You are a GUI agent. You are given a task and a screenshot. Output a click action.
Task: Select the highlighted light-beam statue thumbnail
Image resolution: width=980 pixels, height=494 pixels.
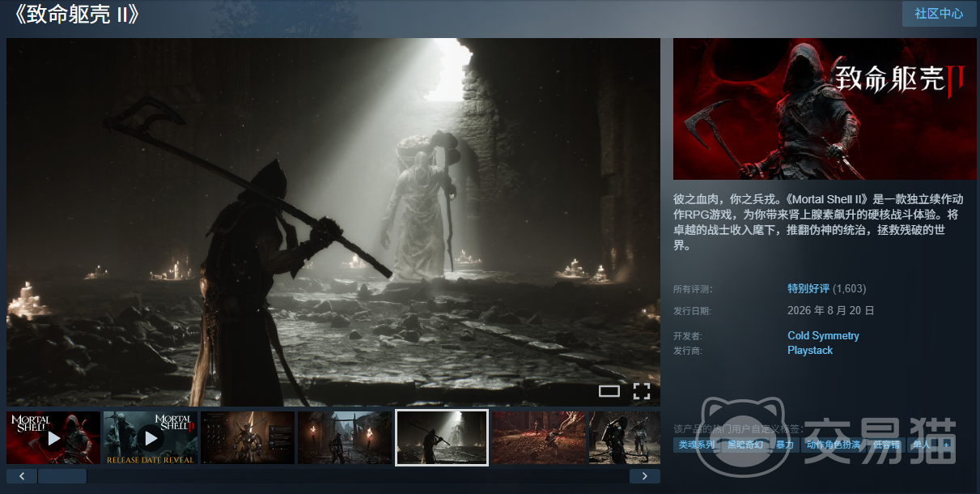[442, 438]
